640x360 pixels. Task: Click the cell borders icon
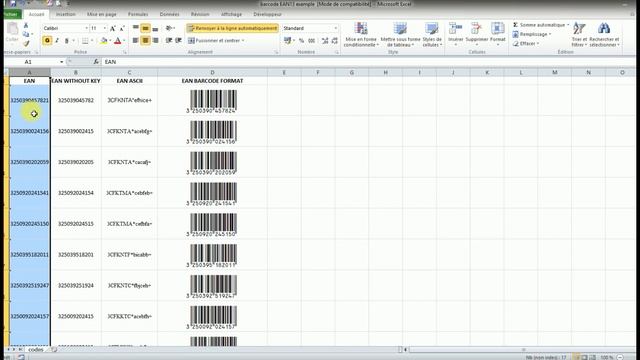[x=85, y=40]
